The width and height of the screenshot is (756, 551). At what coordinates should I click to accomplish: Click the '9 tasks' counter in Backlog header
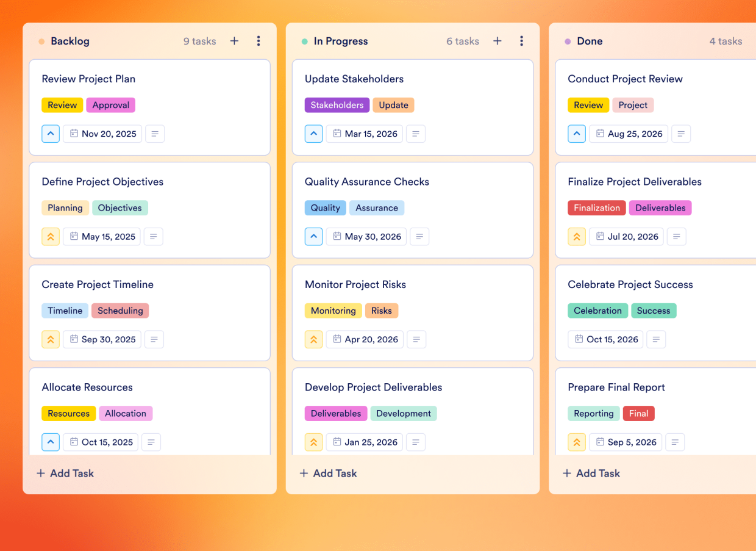(x=199, y=41)
